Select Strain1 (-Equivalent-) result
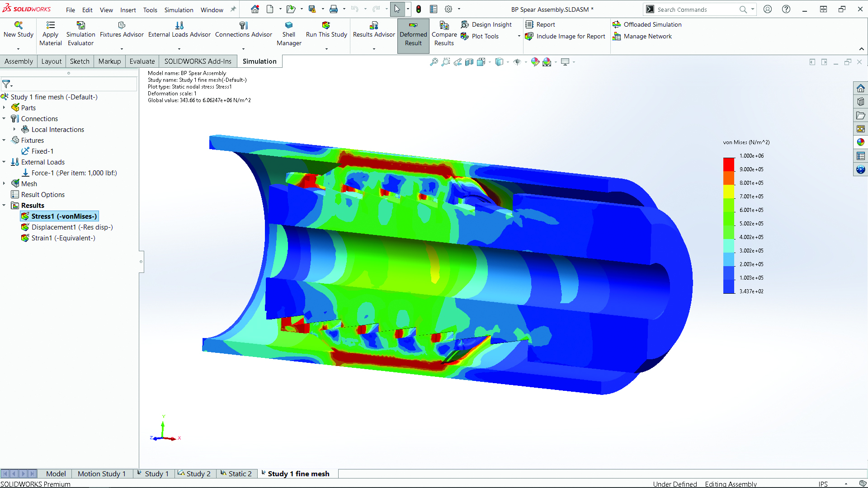Viewport: 868px width, 488px height. pyautogui.click(x=58, y=238)
